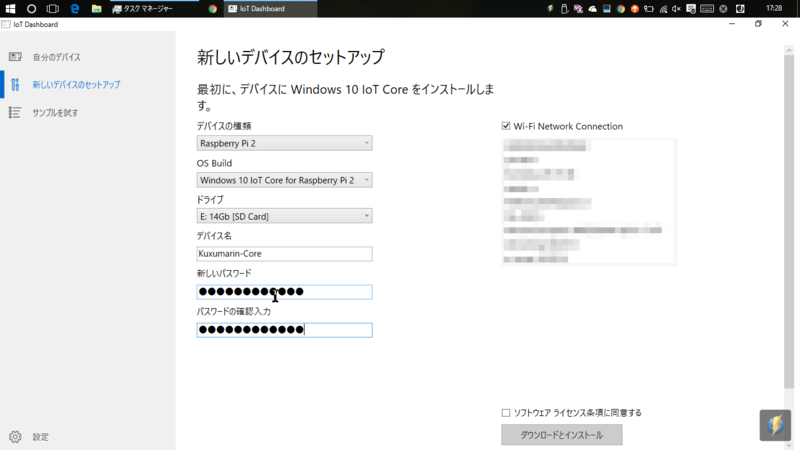Open touch keyboard tray icon
The height and width of the screenshot is (450, 800).
pyautogui.click(x=707, y=9)
